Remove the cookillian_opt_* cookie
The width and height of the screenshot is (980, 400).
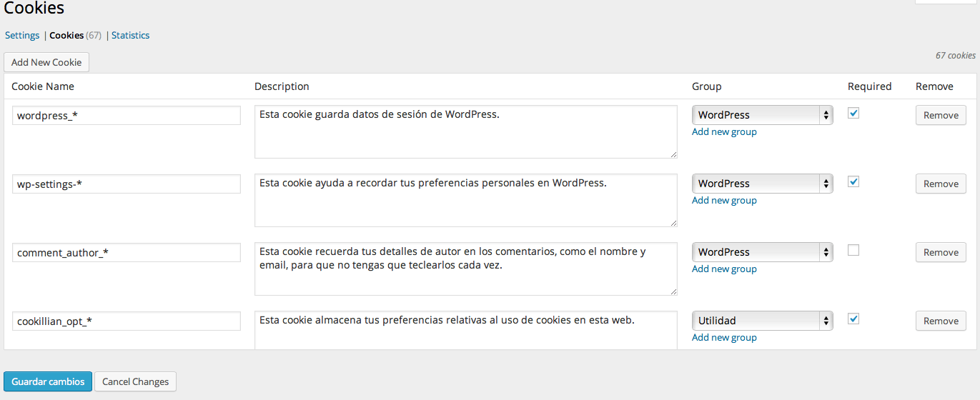coord(941,321)
